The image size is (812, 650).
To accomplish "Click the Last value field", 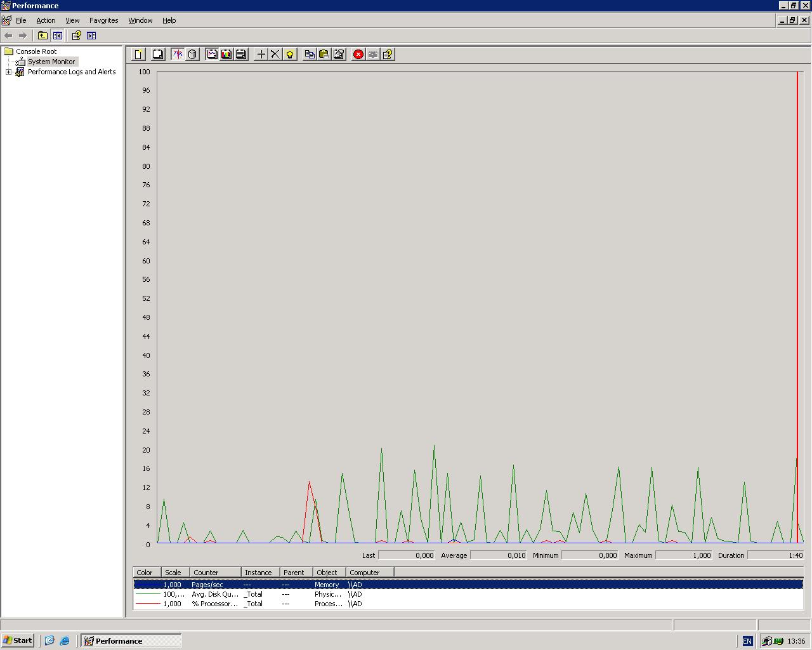I will tap(407, 555).
